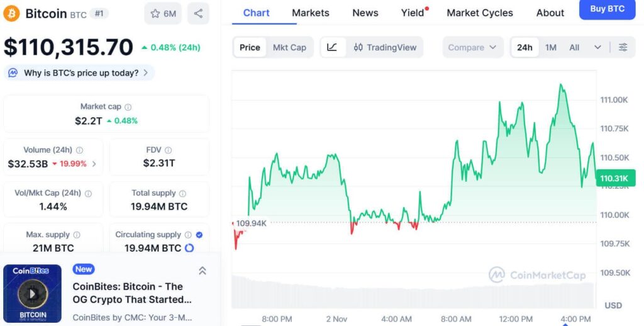Open the Compare dropdown
This screenshot has width=644, height=326.
pyautogui.click(x=472, y=47)
